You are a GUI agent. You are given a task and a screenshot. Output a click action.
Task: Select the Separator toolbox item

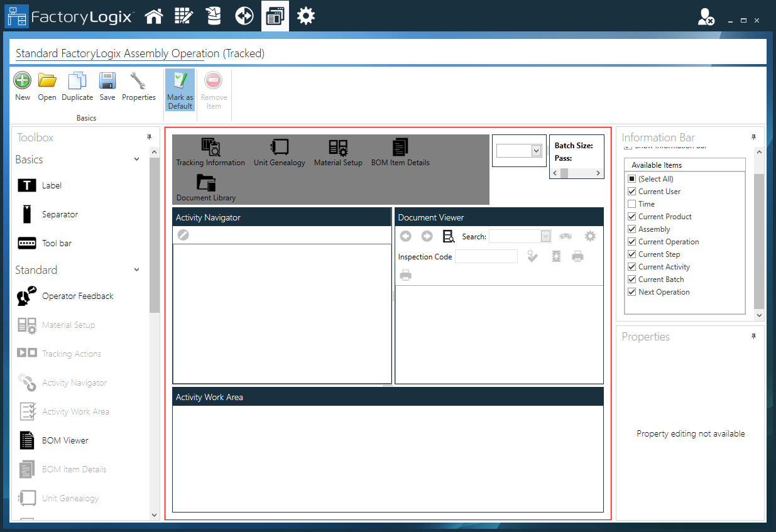47,214
